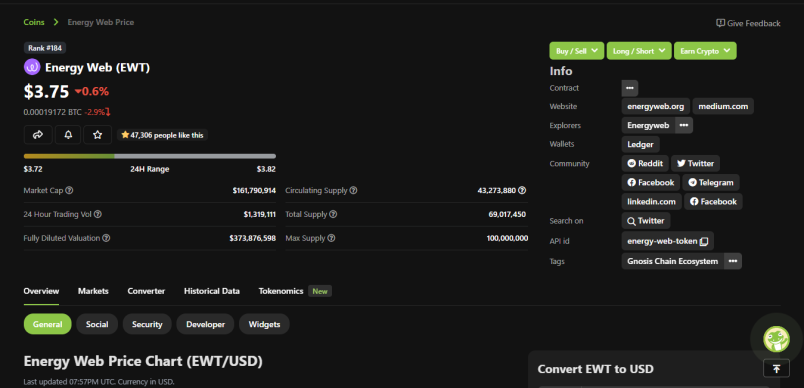Click the Convert EWT to USD heading
The image size is (804, 388).
pos(595,369)
